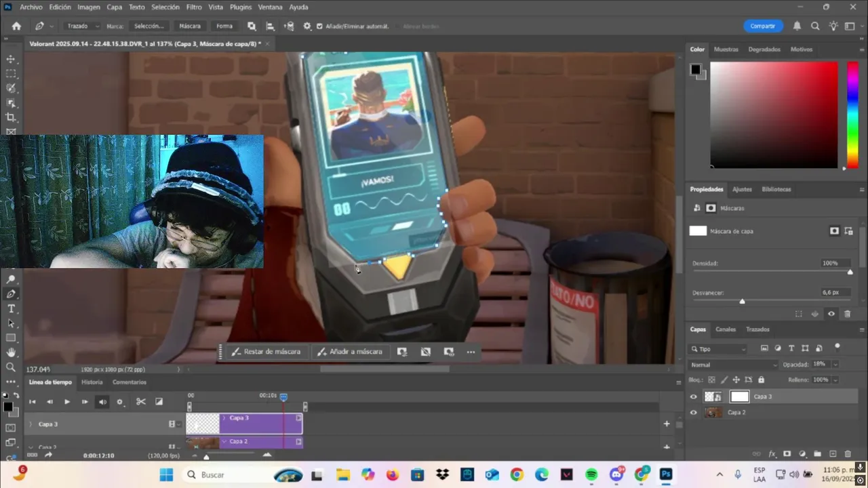868x488 pixels.
Task: Select the Zoom tool
Action: [x=11, y=367]
